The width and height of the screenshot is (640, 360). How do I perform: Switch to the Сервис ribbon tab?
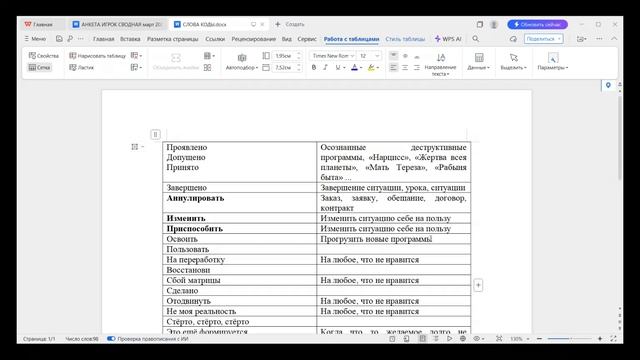click(x=307, y=39)
